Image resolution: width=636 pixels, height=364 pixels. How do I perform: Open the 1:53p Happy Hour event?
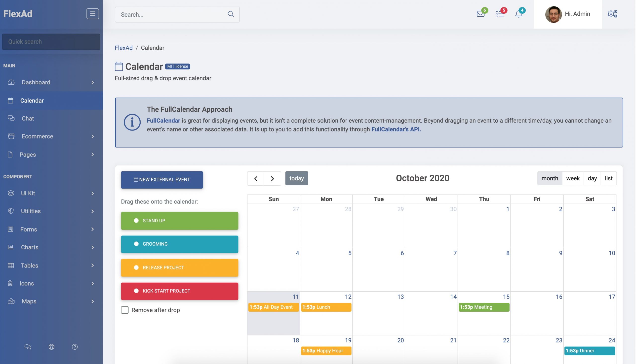326,351
